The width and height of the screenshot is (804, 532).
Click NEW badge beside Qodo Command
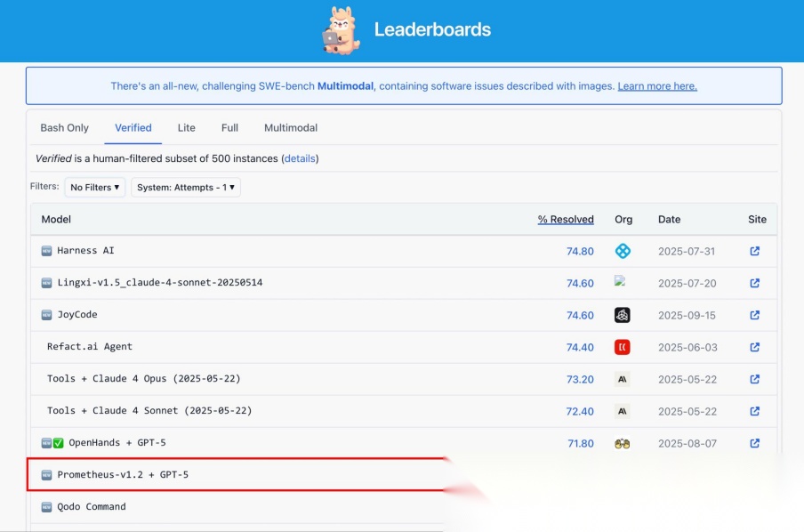46,507
